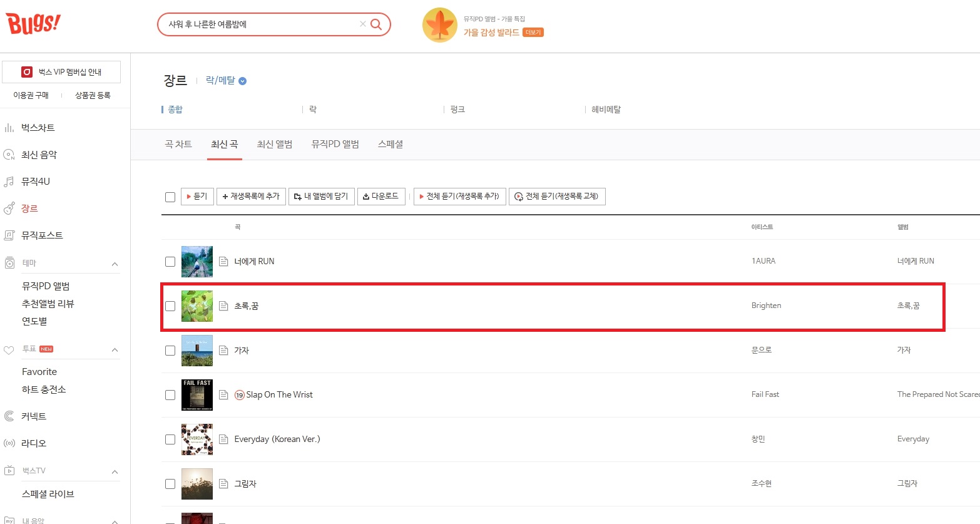Click the 더보기 badge on the banner
Image resolution: width=980 pixels, height=524 pixels.
[x=533, y=33]
